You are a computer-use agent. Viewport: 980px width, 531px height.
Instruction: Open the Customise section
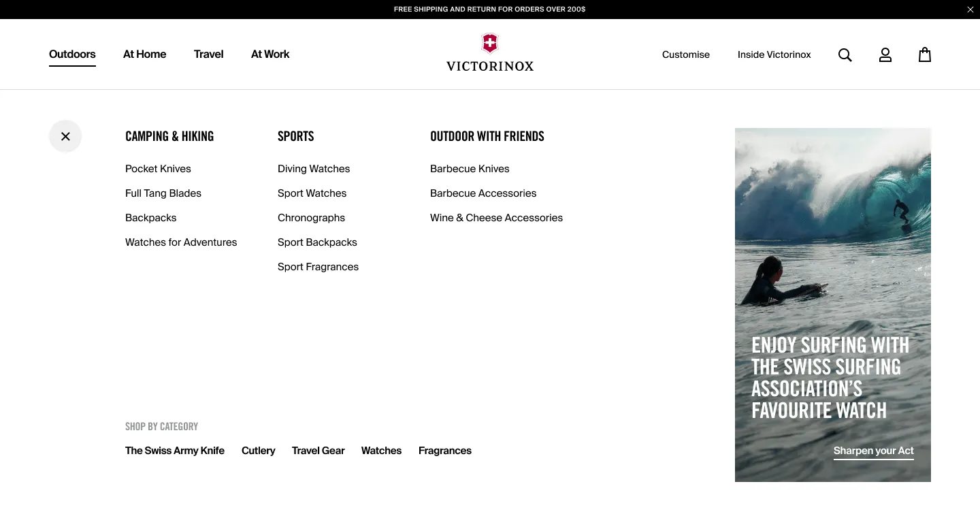686,54
